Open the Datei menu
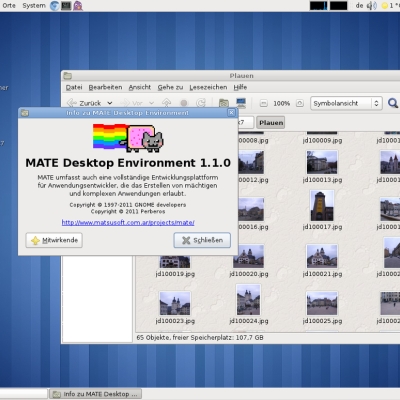The height and width of the screenshot is (400, 400). (x=74, y=87)
